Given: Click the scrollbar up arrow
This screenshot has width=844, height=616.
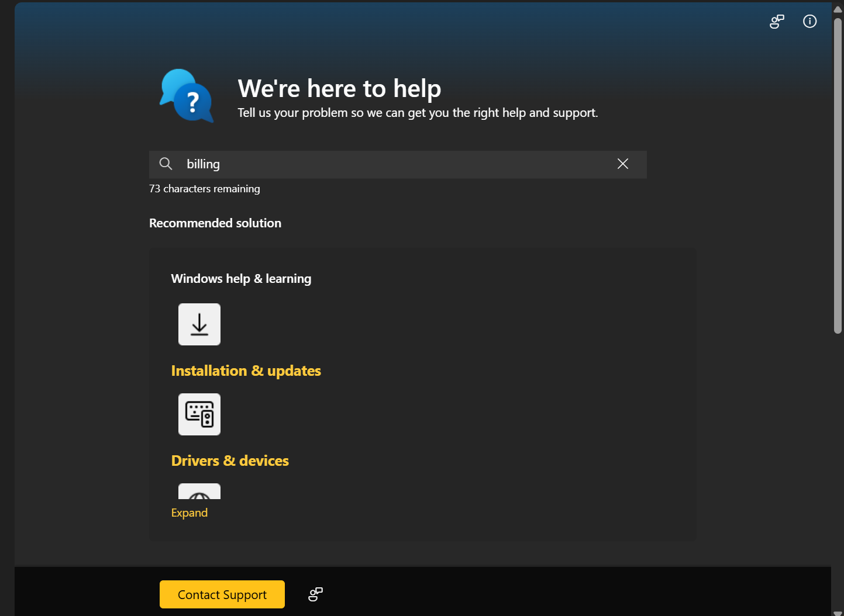Looking at the screenshot, I should [838, 9].
